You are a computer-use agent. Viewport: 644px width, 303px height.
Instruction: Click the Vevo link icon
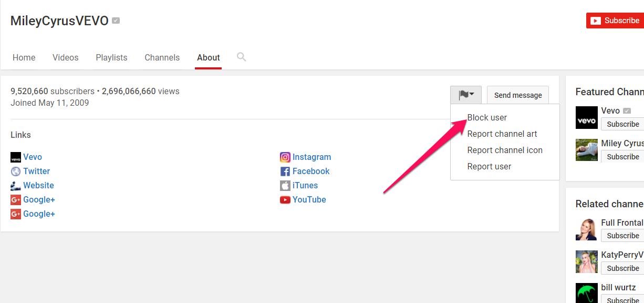16,157
